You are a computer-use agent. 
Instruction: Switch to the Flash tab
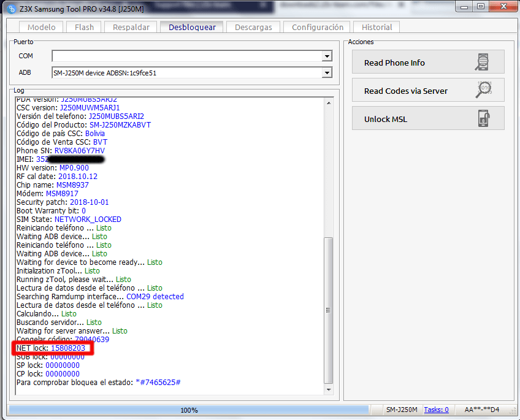click(84, 27)
